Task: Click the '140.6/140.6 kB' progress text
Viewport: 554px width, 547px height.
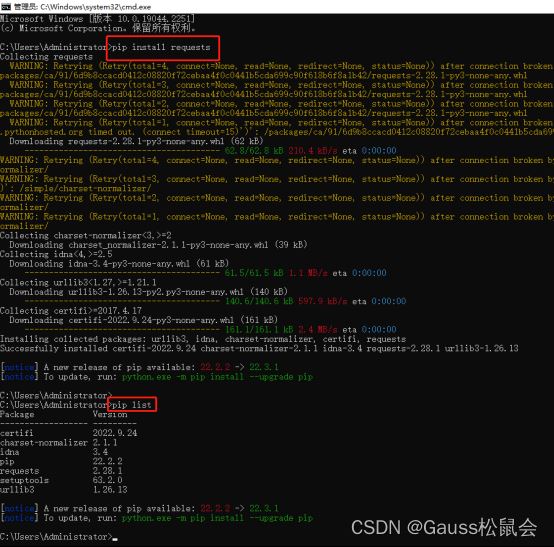Action: (x=259, y=301)
